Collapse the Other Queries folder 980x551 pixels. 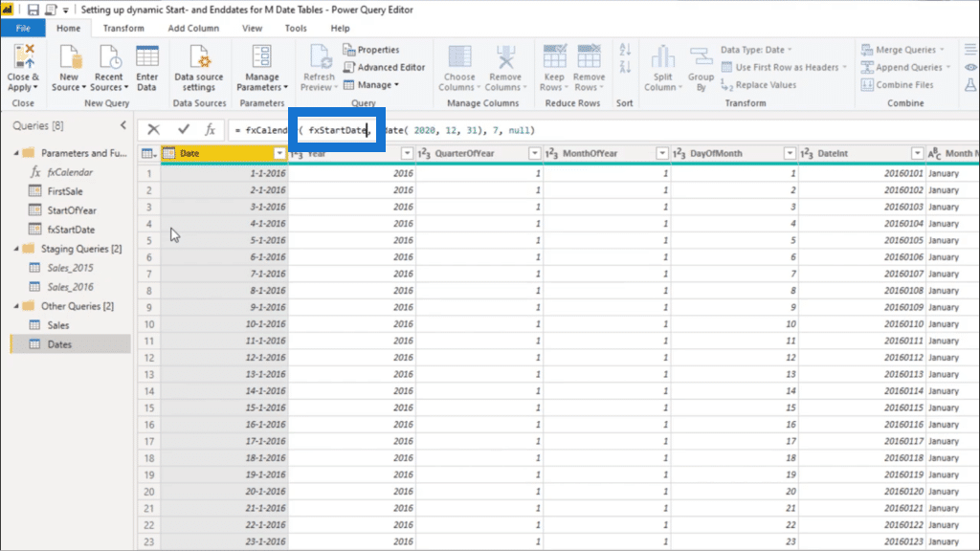point(17,306)
